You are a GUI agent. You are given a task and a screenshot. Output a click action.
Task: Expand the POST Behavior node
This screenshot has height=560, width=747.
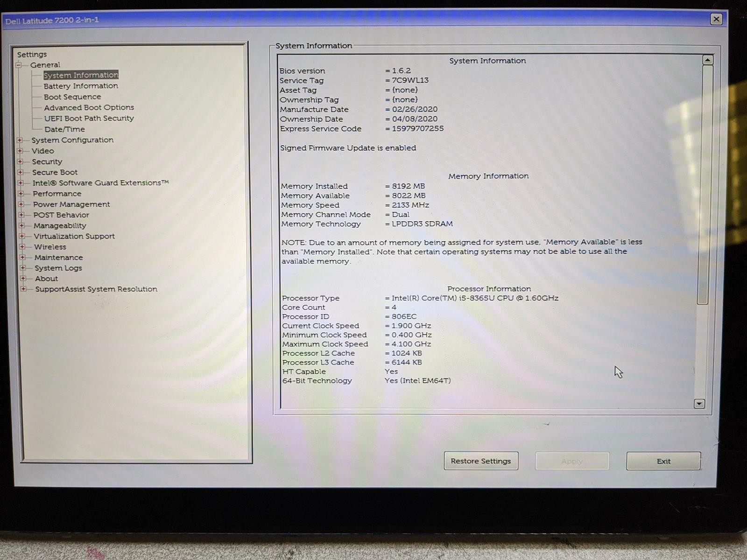click(21, 215)
